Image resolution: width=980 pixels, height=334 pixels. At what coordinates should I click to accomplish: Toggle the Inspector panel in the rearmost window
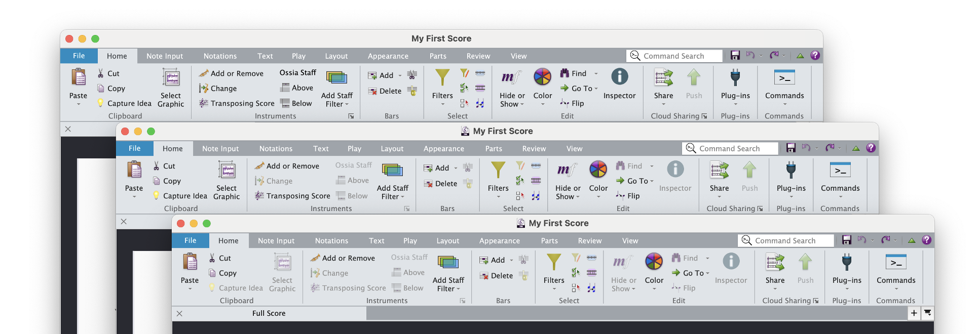point(619,78)
